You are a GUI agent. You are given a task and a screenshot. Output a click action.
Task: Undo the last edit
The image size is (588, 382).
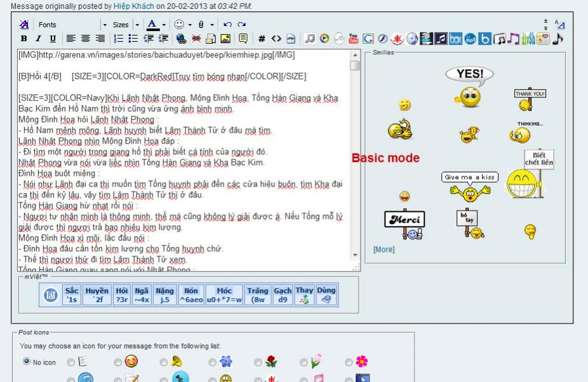tap(227, 25)
